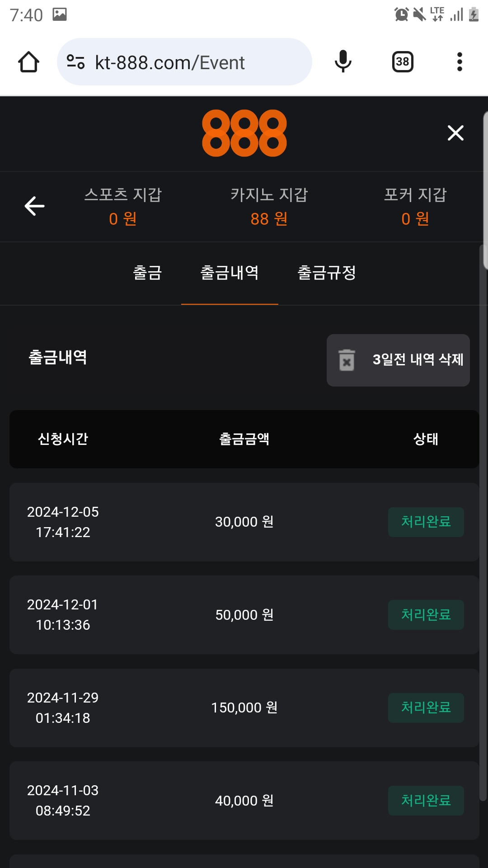Switch to the 출금 tab
The width and height of the screenshot is (488, 868).
coord(147,273)
